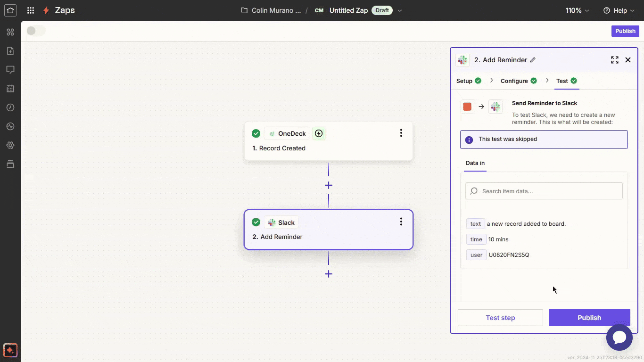Image resolution: width=644 pixels, height=362 pixels.
Task: Click the top-right Publish button
Action: coord(625,31)
